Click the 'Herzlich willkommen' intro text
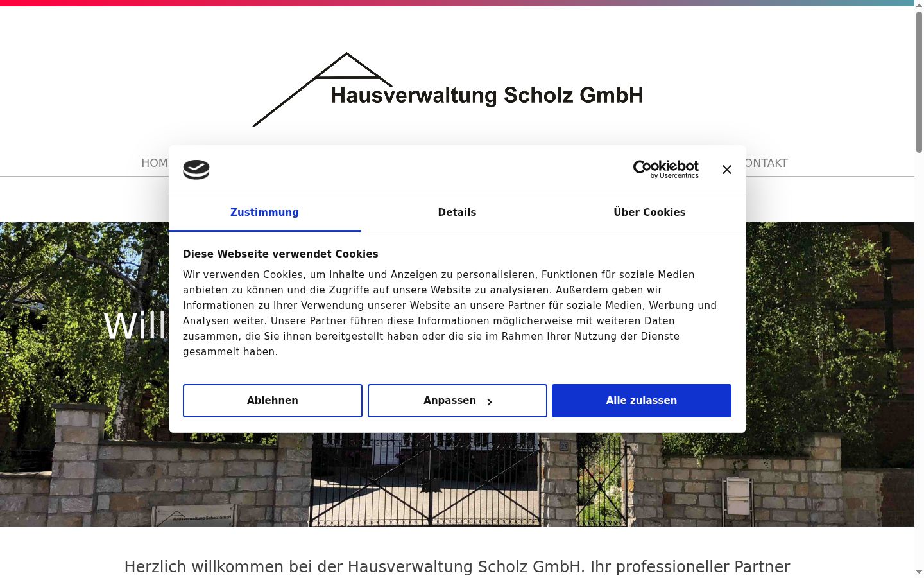 457,567
